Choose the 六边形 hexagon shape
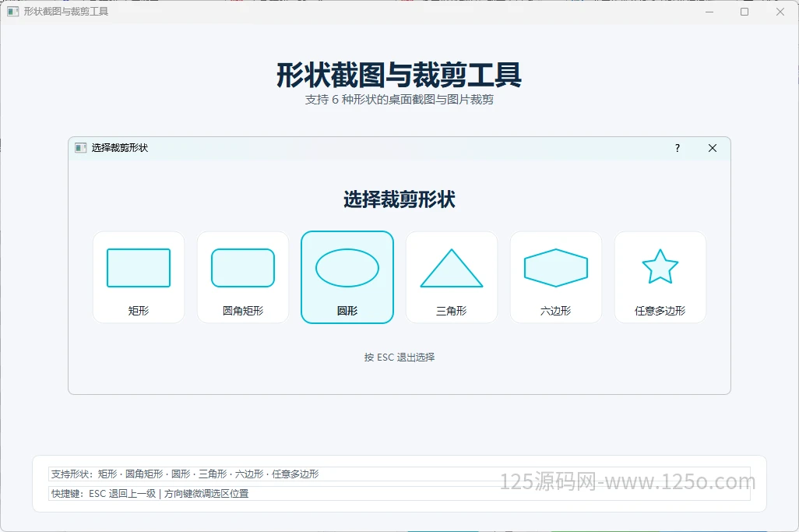This screenshot has height=532, width=799. point(556,277)
